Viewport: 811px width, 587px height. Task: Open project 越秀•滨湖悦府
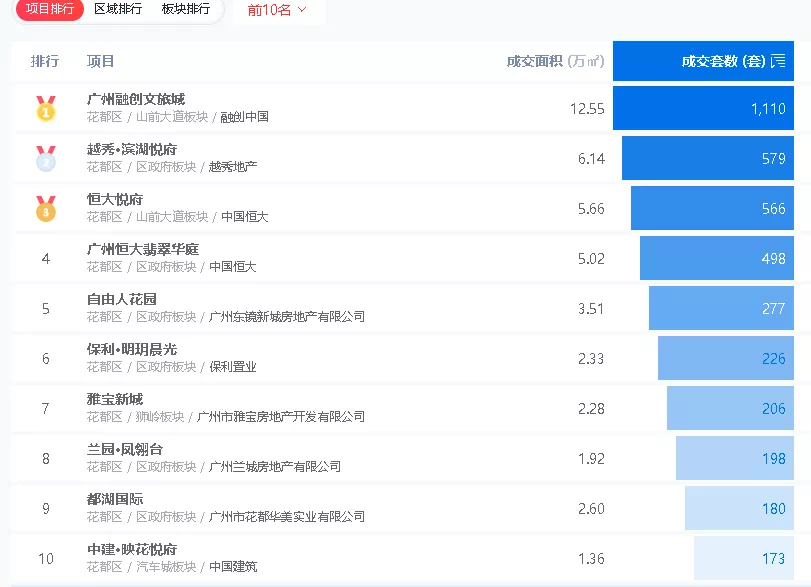point(132,149)
